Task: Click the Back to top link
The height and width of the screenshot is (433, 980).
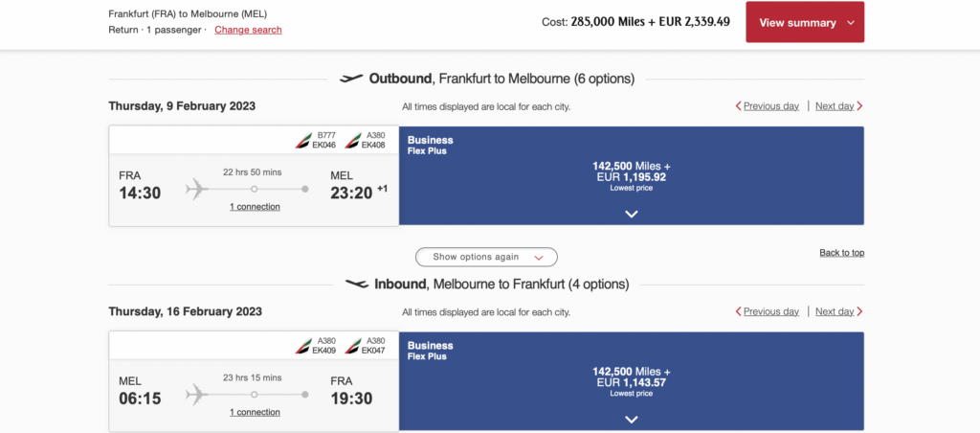Action: click(841, 253)
